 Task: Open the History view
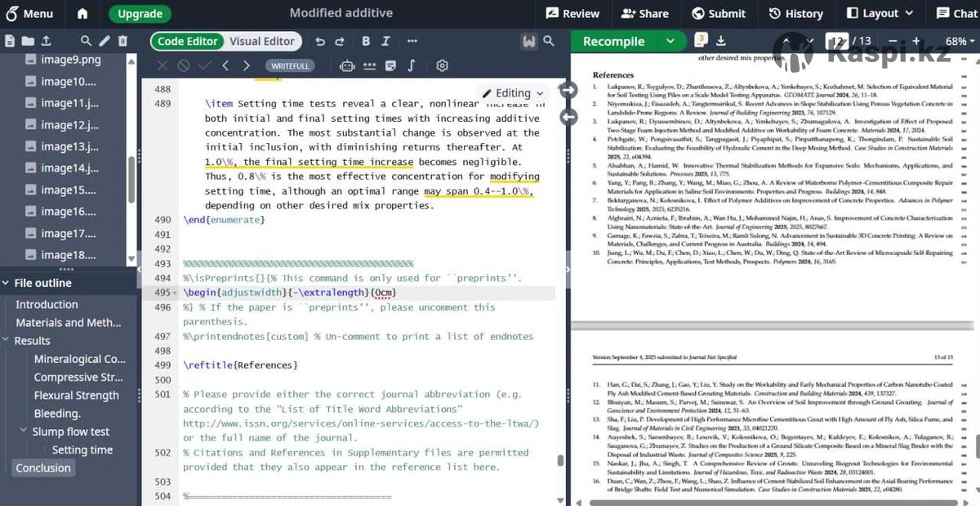click(795, 13)
